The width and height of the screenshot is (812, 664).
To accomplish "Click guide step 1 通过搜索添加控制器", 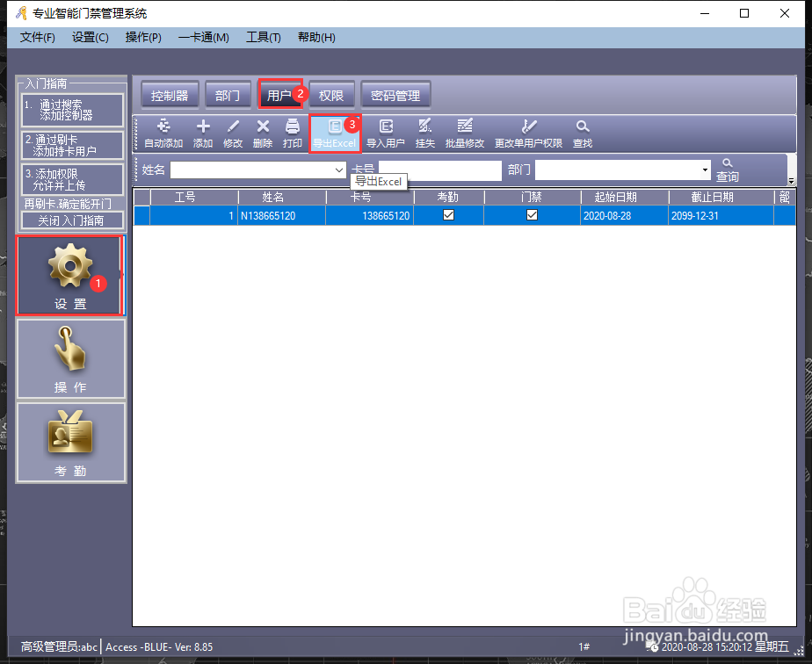I will pos(72,110).
